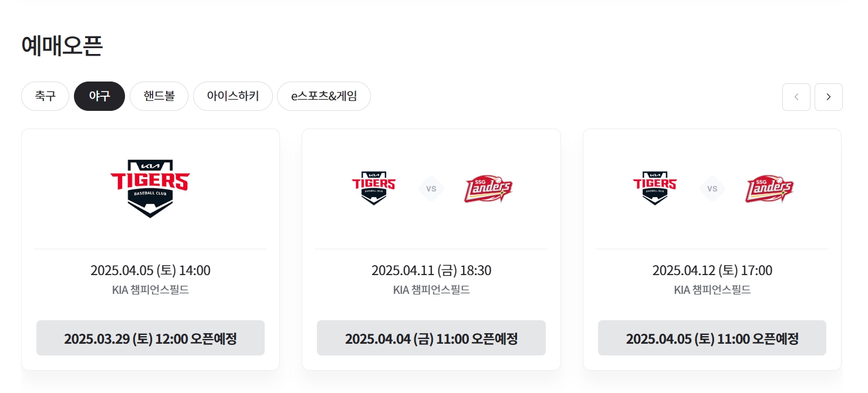
Task: Toggle the 아이스하키 category filter
Action: (x=232, y=96)
